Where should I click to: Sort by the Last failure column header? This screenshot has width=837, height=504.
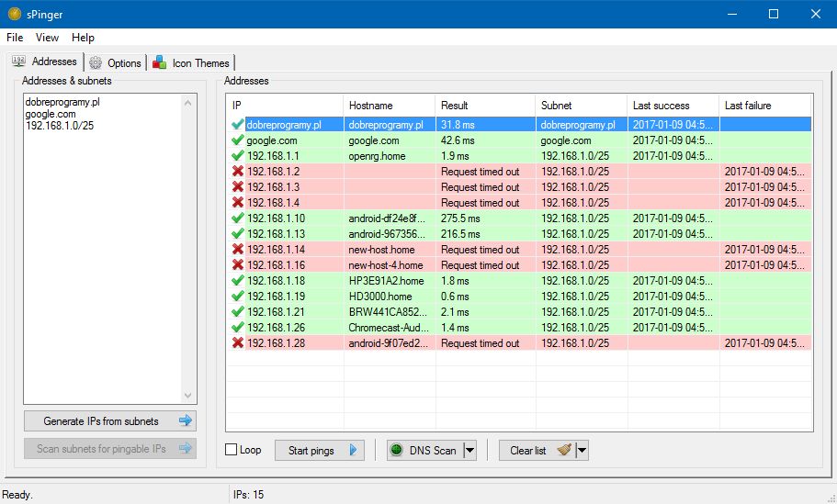[x=765, y=105]
